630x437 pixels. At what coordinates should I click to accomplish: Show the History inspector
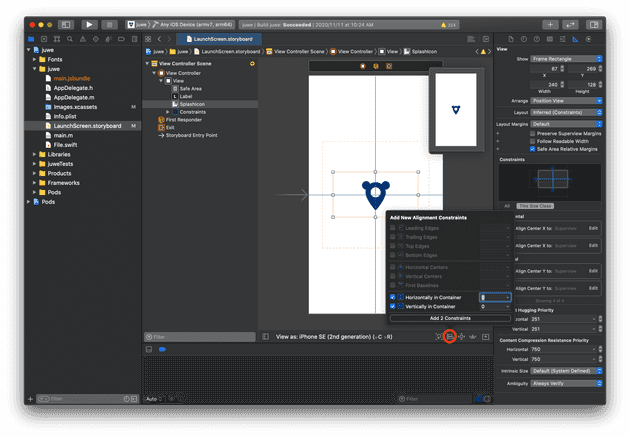524,39
